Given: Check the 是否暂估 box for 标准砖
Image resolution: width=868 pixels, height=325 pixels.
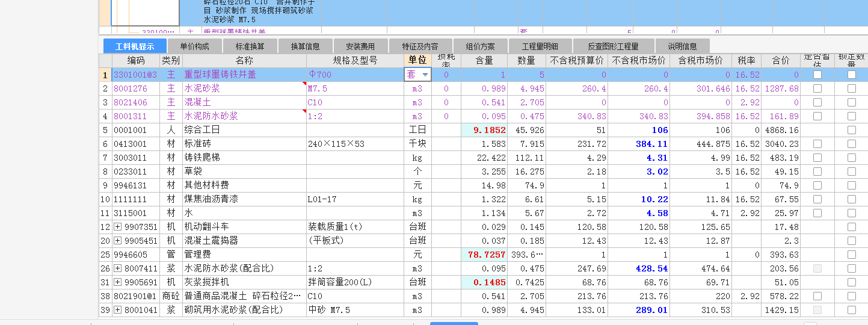Looking at the screenshot, I should pyautogui.click(x=817, y=144).
